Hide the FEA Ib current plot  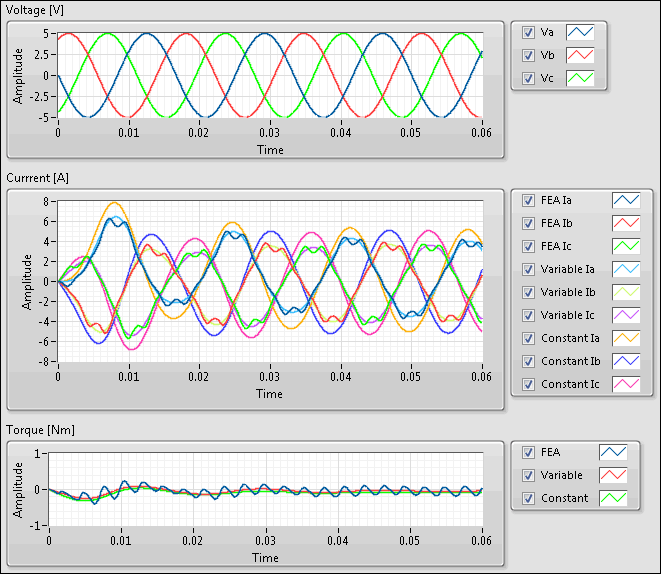click(528, 223)
